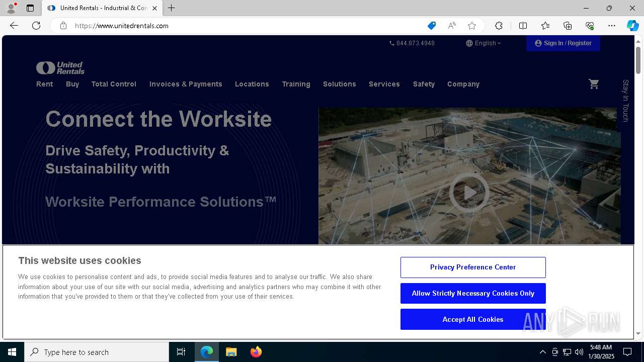644x362 pixels.
Task: Click Sign In / Register button
Action: 563,43
